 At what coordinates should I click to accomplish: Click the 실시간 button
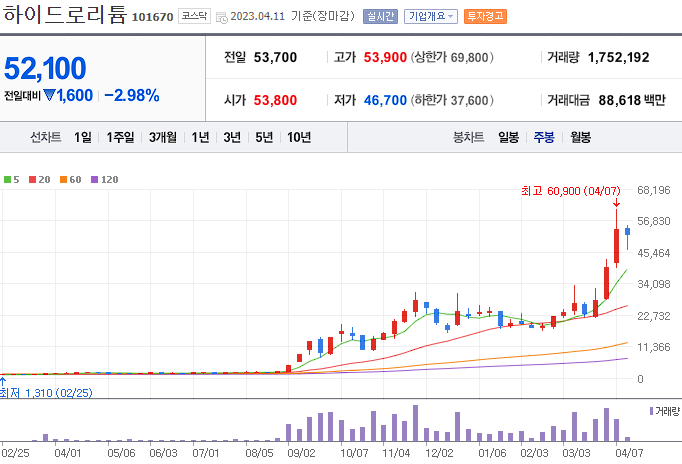(x=380, y=17)
